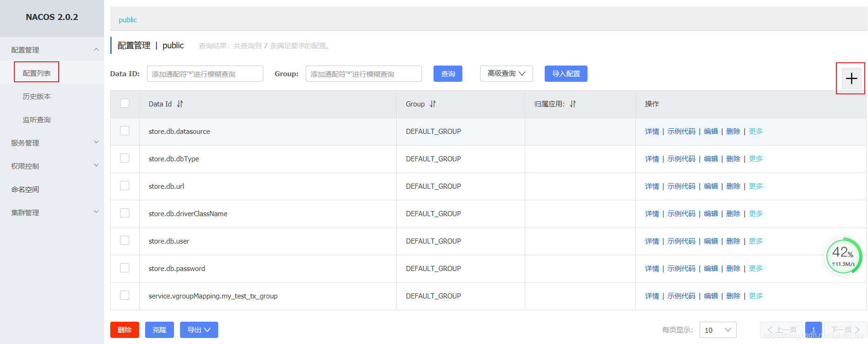The width and height of the screenshot is (868, 344).
Task: Open 详情 for store.db.user
Action: pos(652,241)
